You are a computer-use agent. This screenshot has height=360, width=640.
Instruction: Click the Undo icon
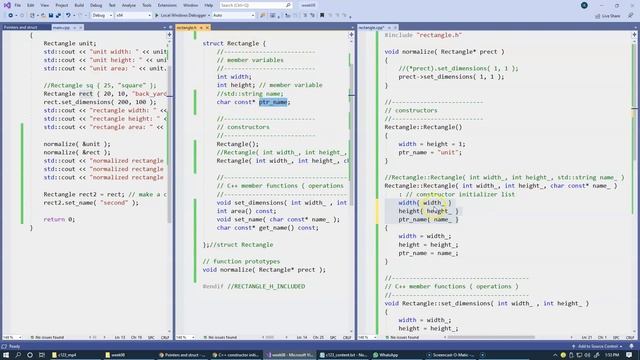tap(68, 16)
